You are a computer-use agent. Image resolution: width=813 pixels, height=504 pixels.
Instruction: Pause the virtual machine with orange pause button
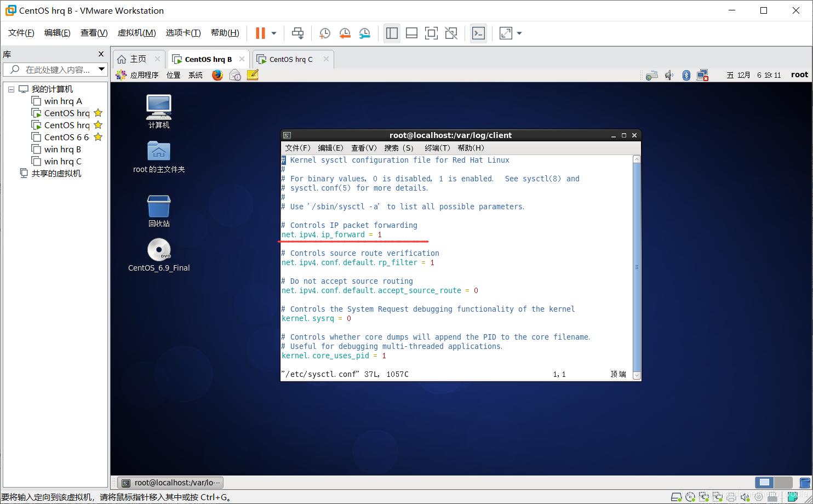coord(260,33)
